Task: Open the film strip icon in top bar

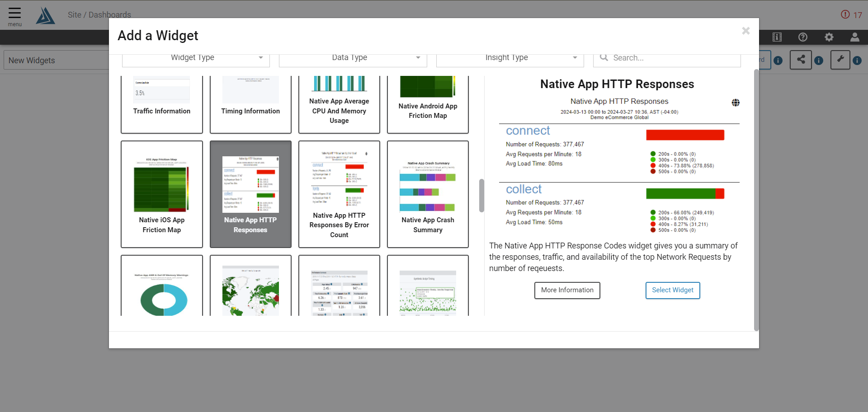Action: (777, 37)
